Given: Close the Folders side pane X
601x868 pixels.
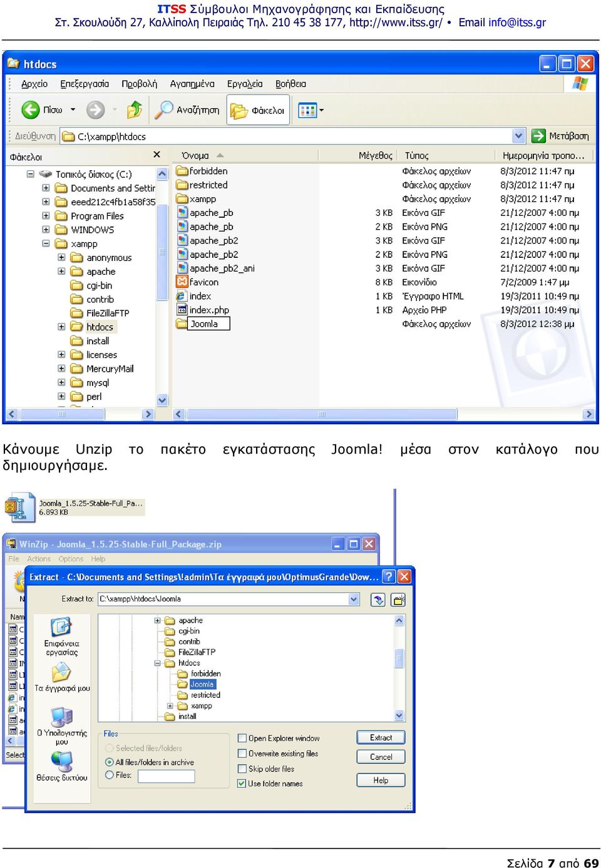Looking at the screenshot, I should coord(157,155).
